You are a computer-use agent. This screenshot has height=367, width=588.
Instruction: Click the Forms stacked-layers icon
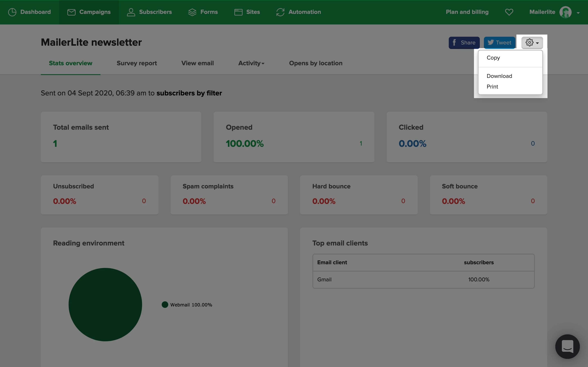point(192,12)
